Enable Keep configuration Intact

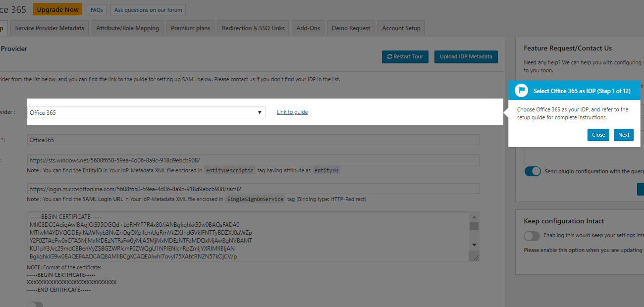coord(532,236)
